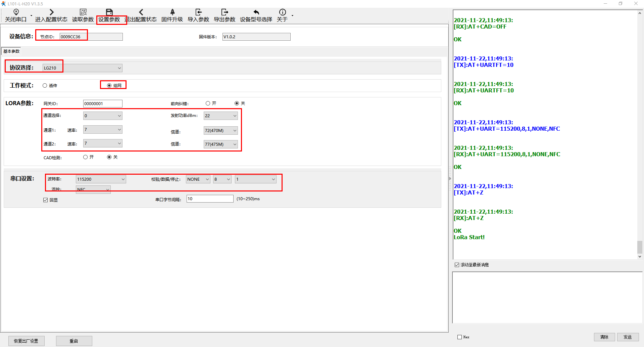This screenshot has width=644, height=347.
Task: Click the 设置参数 save parameters icon
Action: coord(109,12)
